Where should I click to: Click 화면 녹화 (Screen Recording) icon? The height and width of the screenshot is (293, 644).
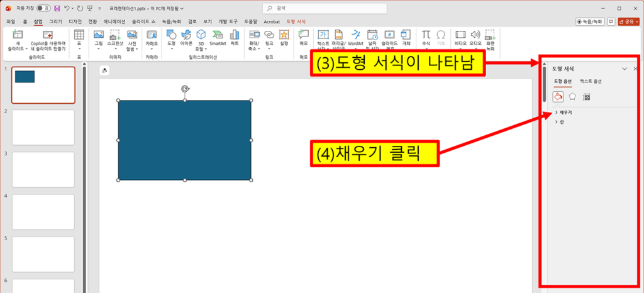pos(490,35)
